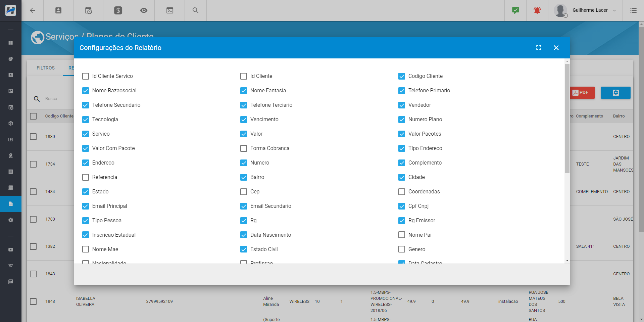Select the row checkbox for 1830
This screenshot has width=644, height=322.
coord(33,137)
